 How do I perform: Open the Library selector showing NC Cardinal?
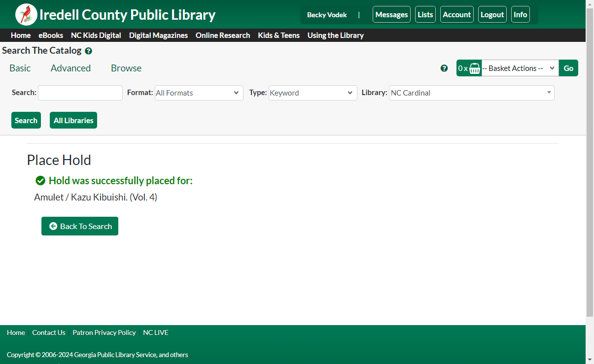click(472, 93)
